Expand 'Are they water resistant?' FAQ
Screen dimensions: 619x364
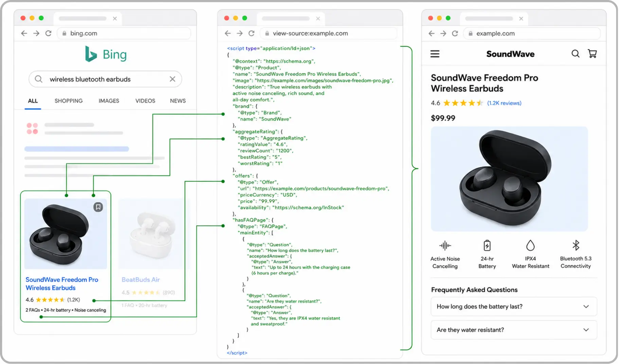[514, 330]
